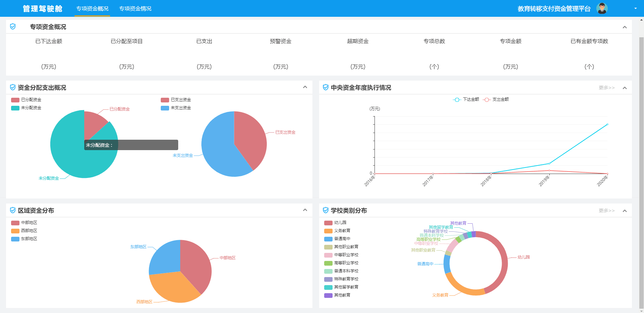This screenshot has height=313, width=644.
Task: Click the 2019年 下达金额 data point
Action: 549,164
